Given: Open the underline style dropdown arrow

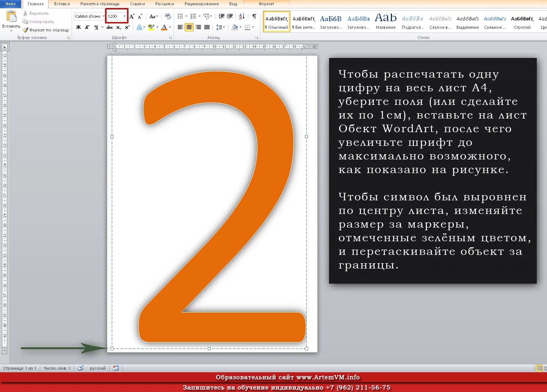Looking at the screenshot, I should point(102,27).
